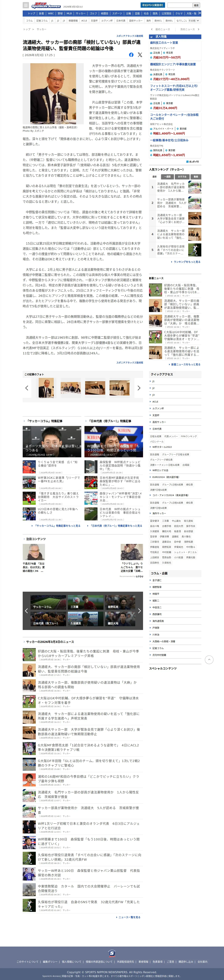This screenshot has height=980, width=224.
Task: Click the search text field
Action: pos(180,5)
